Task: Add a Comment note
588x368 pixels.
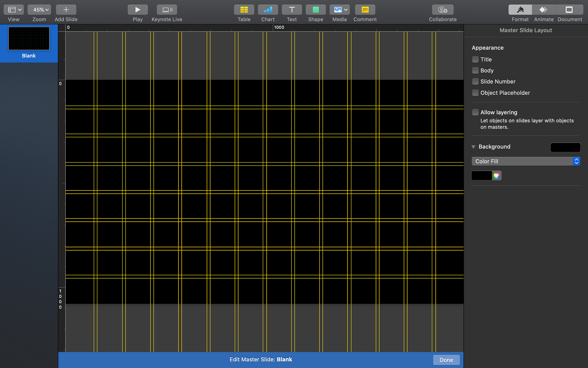Action: (x=365, y=10)
